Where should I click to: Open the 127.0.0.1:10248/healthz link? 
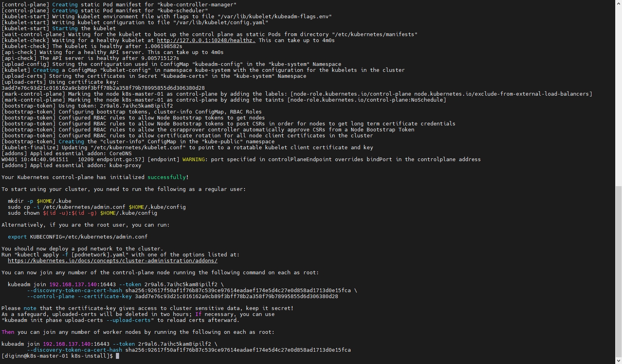click(206, 40)
